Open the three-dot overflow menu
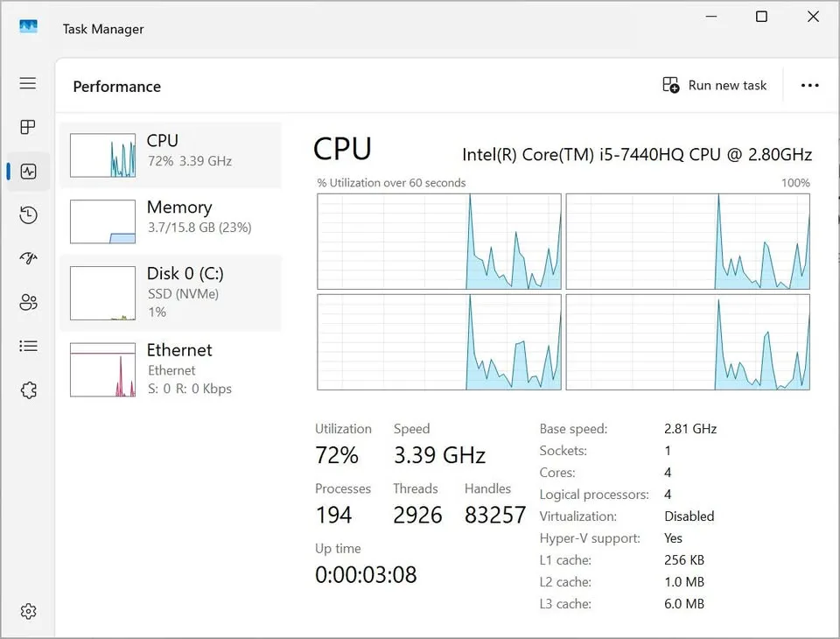This screenshot has height=639, width=840. (x=809, y=85)
